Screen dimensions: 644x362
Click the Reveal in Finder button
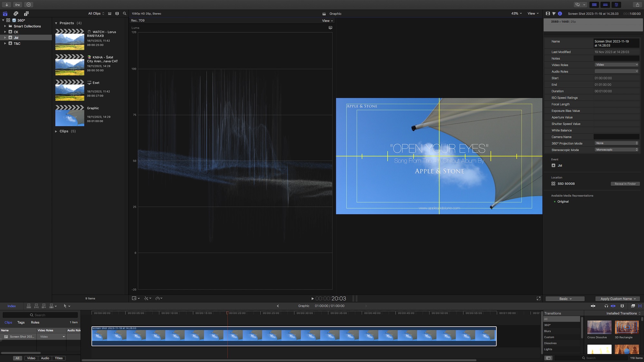point(625,184)
